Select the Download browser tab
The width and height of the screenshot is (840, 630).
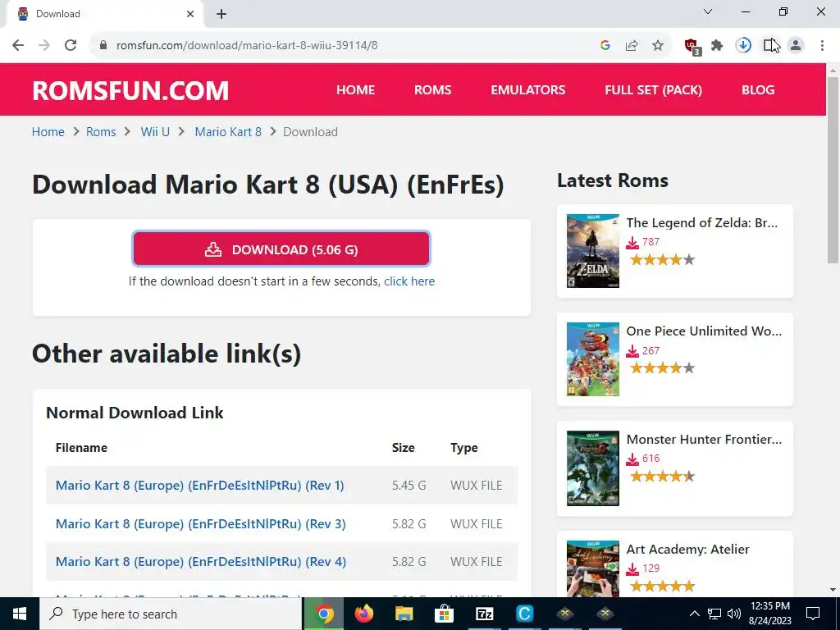pos(104,14)
